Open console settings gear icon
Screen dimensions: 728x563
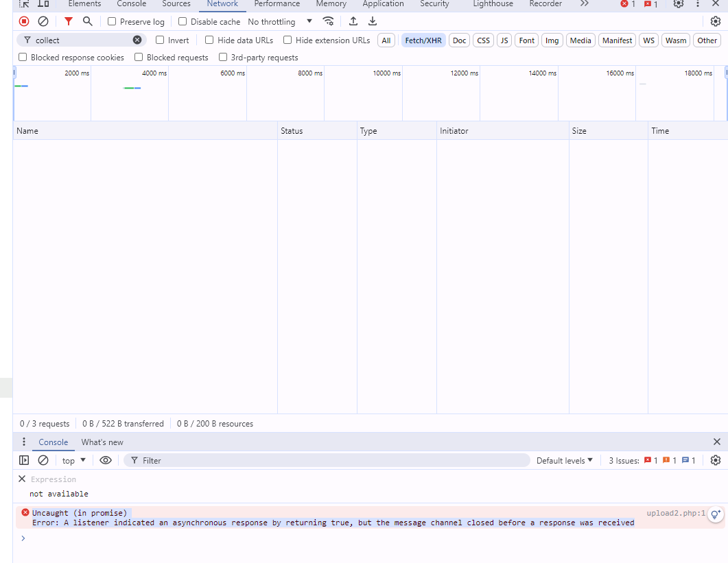click(x=716, y=460)
